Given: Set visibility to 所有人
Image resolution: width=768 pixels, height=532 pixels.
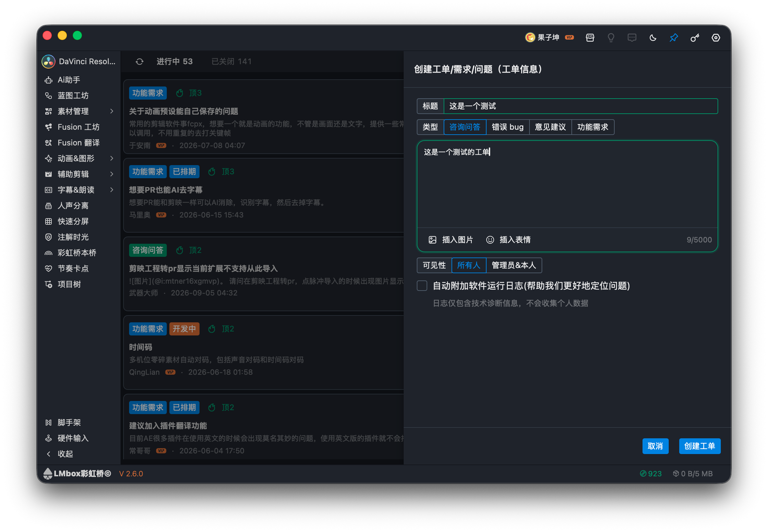Looking at the screenshot, I should click(x=468, y=265).
